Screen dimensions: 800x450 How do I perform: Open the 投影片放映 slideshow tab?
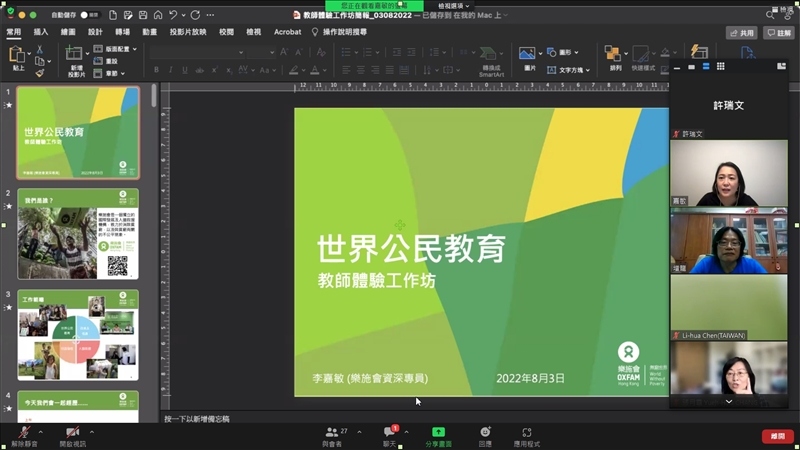pyautogui.click(x=188, y=32)
